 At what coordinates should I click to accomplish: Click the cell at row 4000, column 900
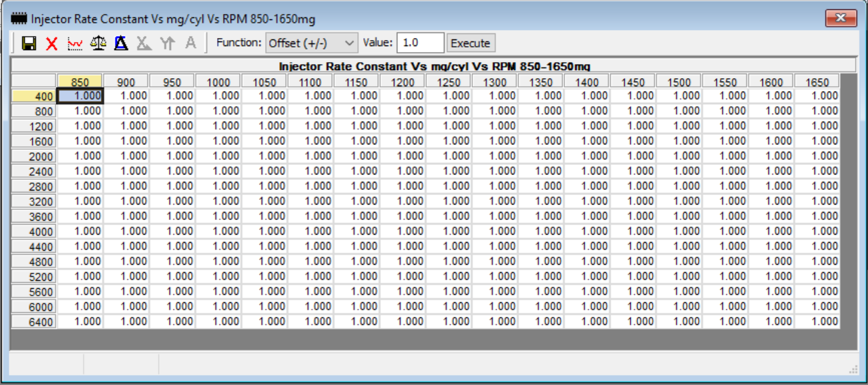126,231
